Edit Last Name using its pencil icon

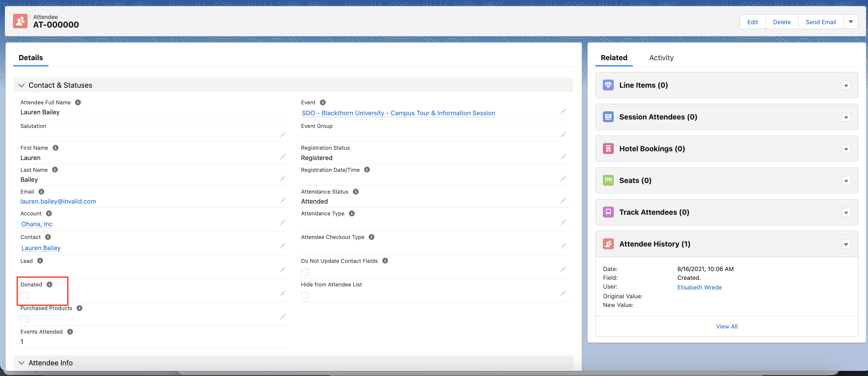tap(283, 178)
